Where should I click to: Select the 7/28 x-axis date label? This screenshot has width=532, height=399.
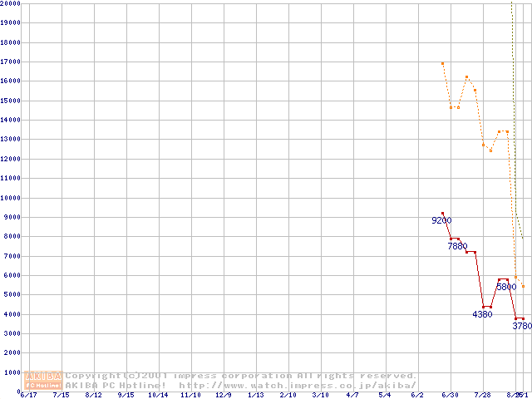(483, 396)
